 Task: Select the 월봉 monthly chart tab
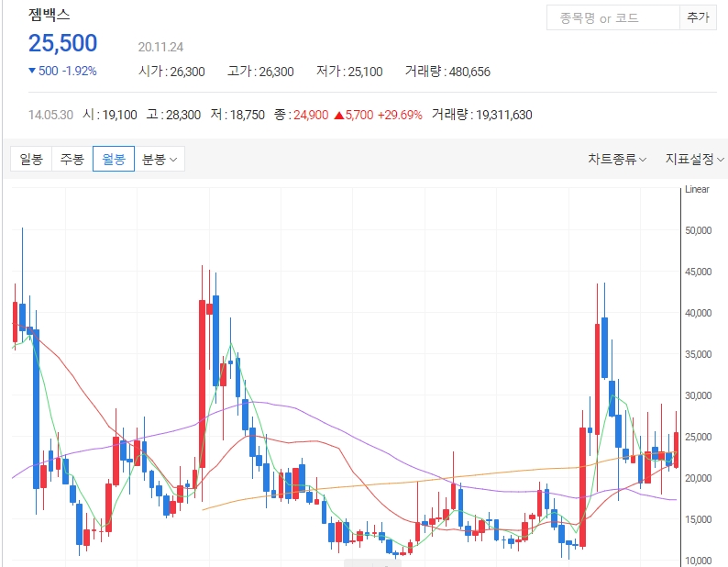(114, 159)
